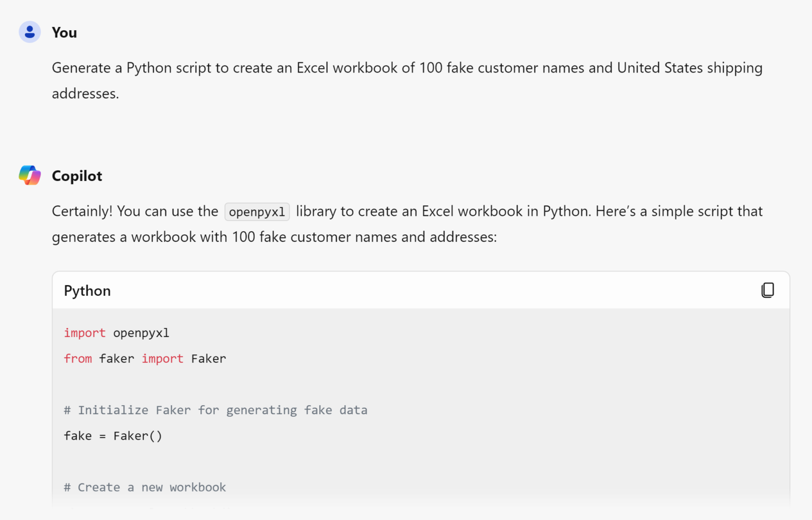Click the user avatar icon
Image resolution: width=812 pixels, height=520 pixels.
(x=30, y=32)
